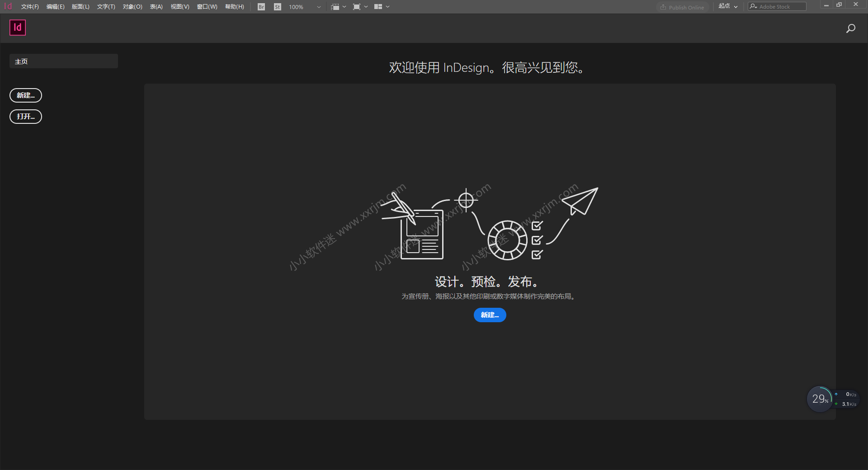Click the small Id application menu icon
The height and width of the screenshot is (470, 868).
(8, 6)
